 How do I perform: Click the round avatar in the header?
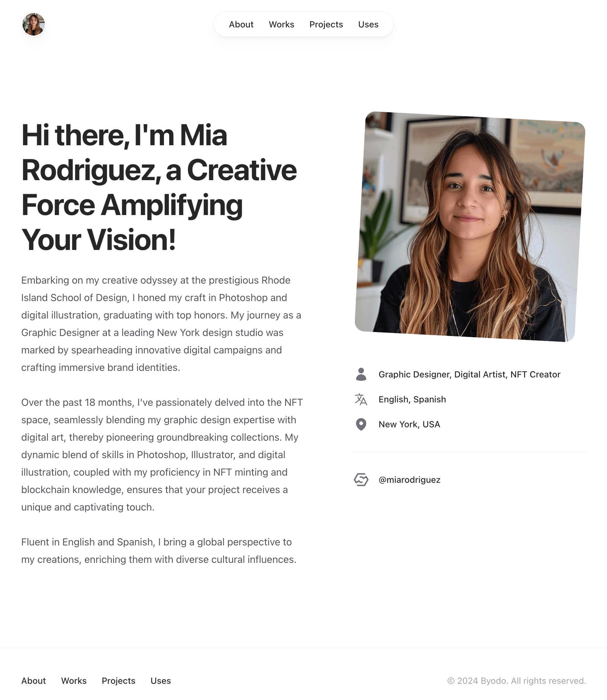tap(34, 24)
